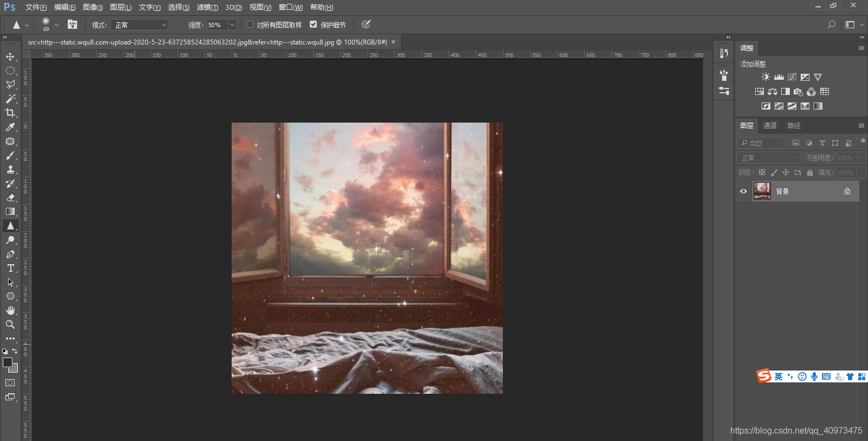The width and height of the screenshot is (868, 441).
Task: Select the Zoom tool in toolbar
Action: point(10,324)
